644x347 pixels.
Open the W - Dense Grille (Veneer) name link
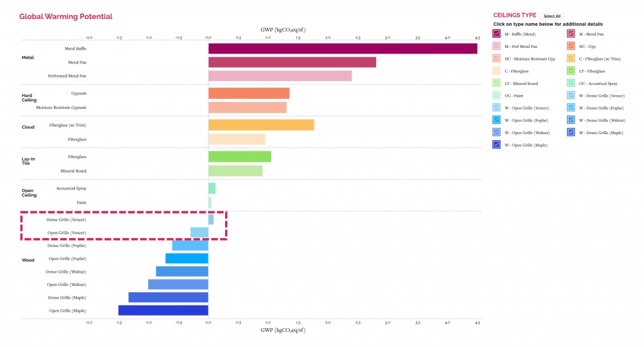point(601,95)
